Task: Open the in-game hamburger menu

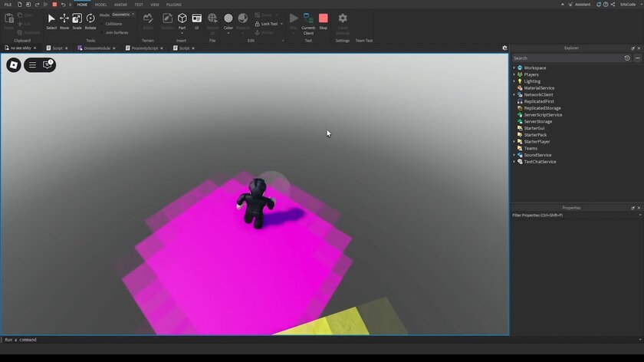Action: click(x=32, y=65)
